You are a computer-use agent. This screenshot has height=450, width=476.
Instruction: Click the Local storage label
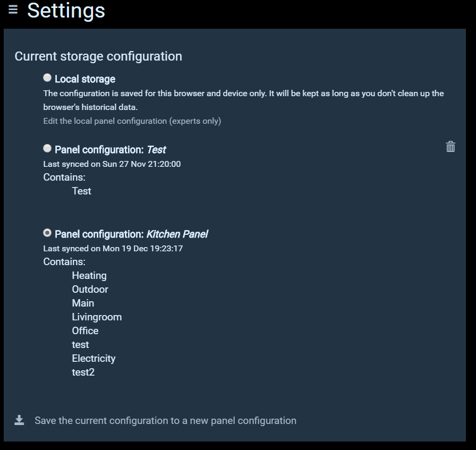(85, 79)
